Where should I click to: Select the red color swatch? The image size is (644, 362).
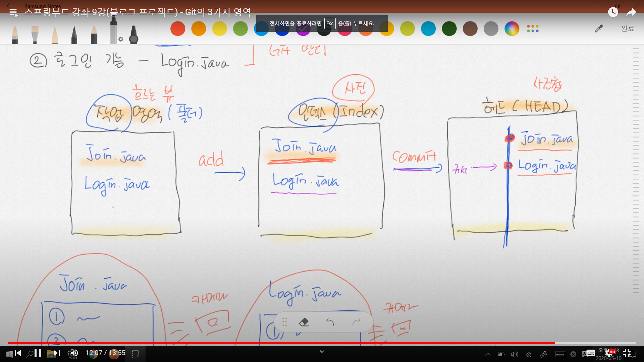[x=178, y=28]
